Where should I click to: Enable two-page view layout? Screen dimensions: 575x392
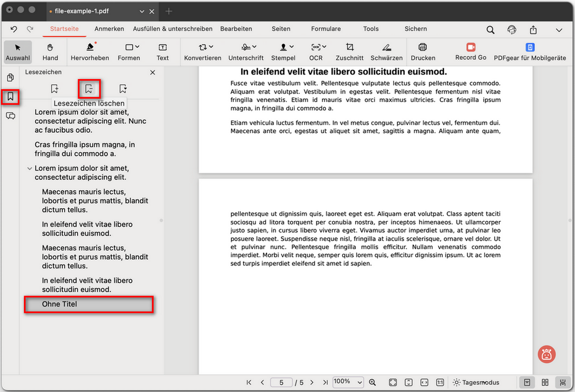[544, 382]
